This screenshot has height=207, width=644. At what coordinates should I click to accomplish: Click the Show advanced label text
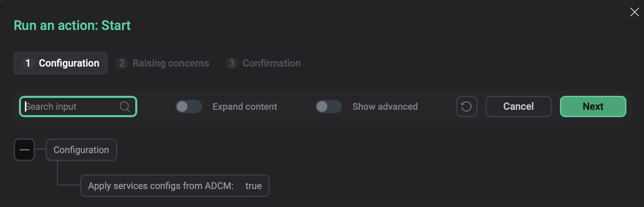tap(385, 106)
